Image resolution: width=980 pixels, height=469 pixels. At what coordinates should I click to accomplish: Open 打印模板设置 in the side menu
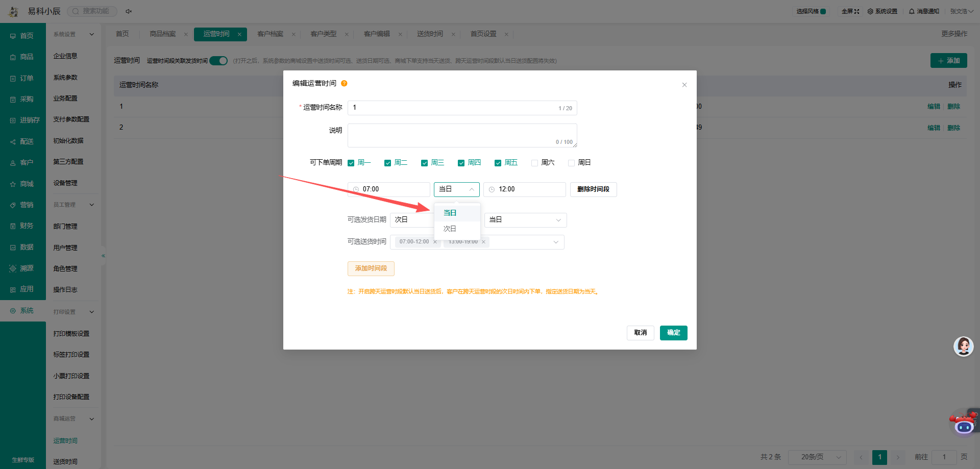click(71, 333)
